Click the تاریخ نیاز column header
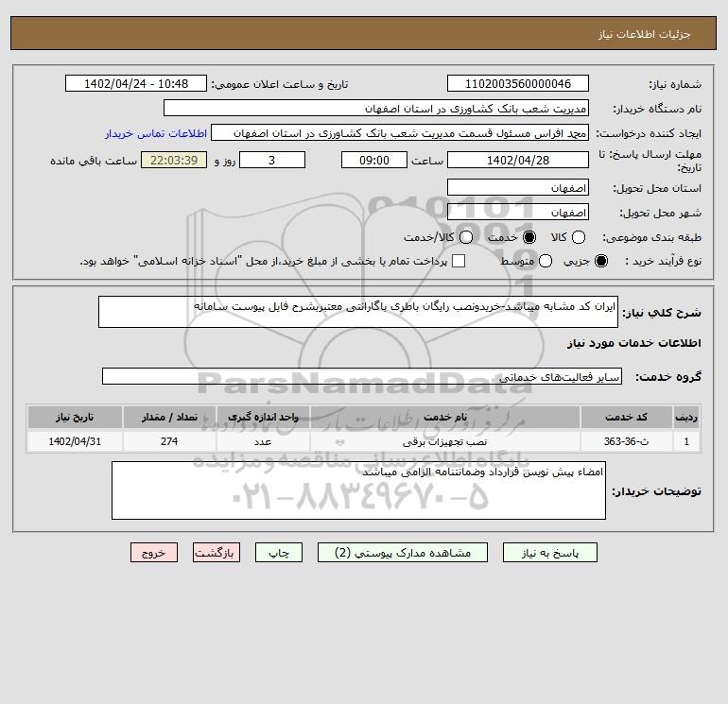The image size is (728, 704). [75, 417]
